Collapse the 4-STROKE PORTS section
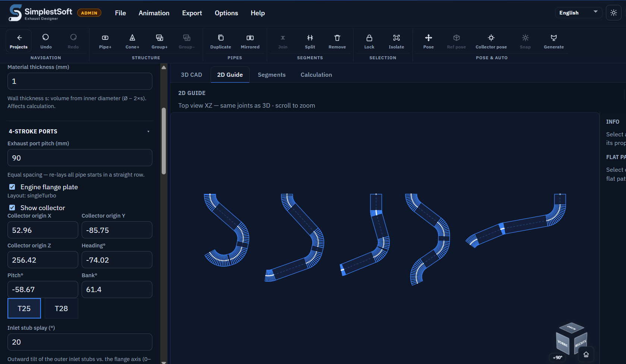Viewport: 626px width, 364px height. (x=80, y=132)
